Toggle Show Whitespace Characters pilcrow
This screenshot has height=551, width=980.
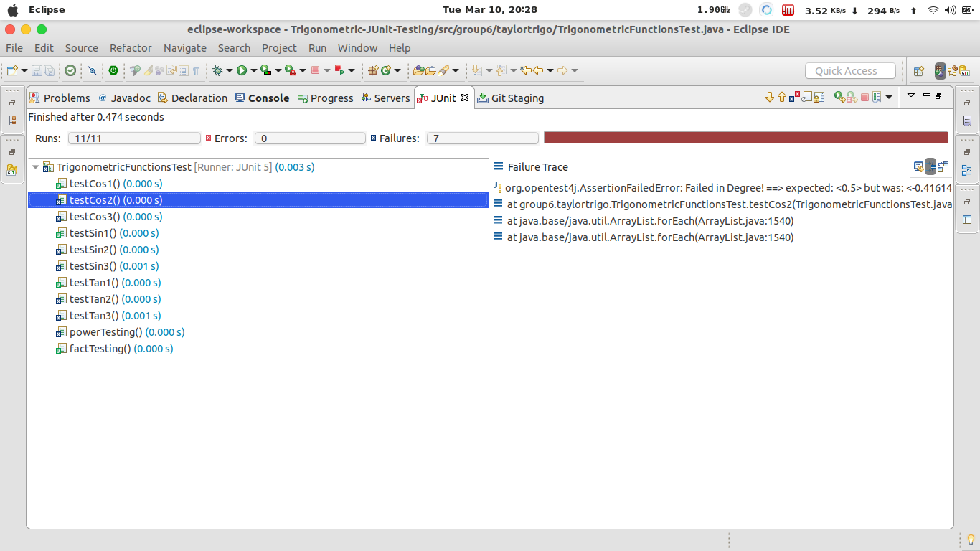coord(196,70)
